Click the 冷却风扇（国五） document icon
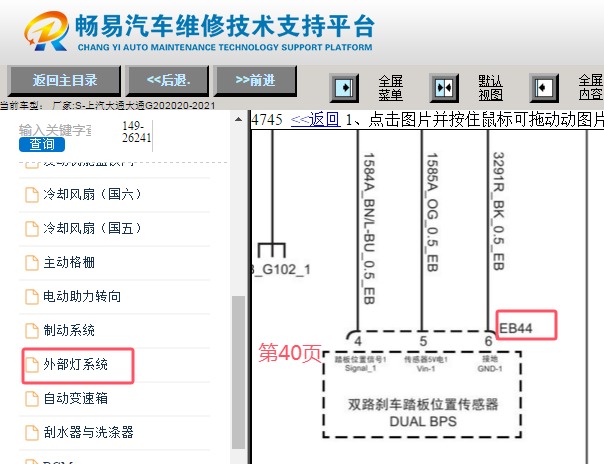Image resolution: width=604 pixels, height=464 pixels. point(32,228)
